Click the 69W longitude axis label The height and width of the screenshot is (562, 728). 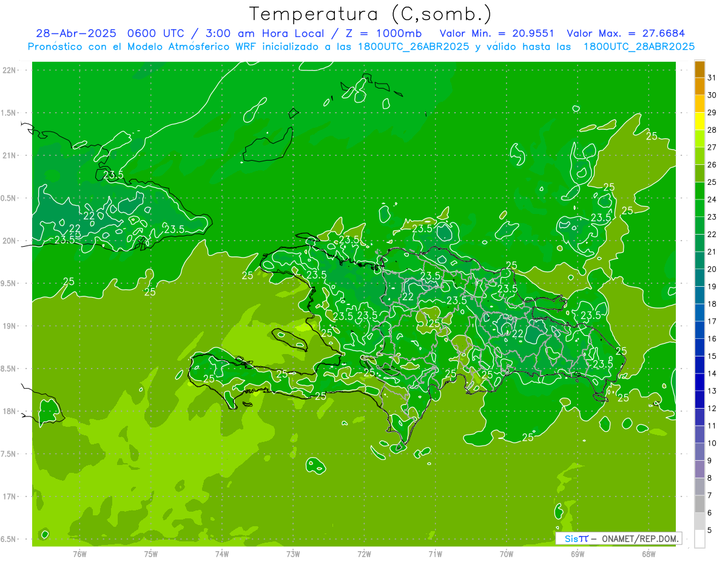(578, 553)
